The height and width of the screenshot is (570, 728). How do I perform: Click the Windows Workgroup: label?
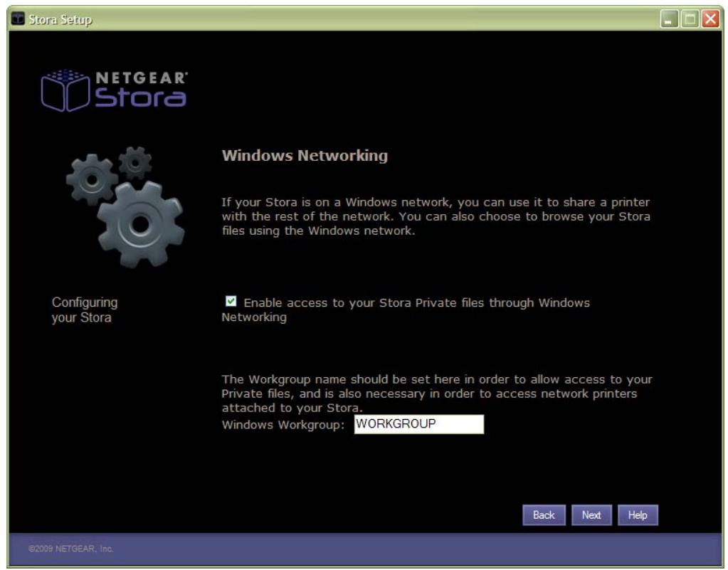pos(283,425)
